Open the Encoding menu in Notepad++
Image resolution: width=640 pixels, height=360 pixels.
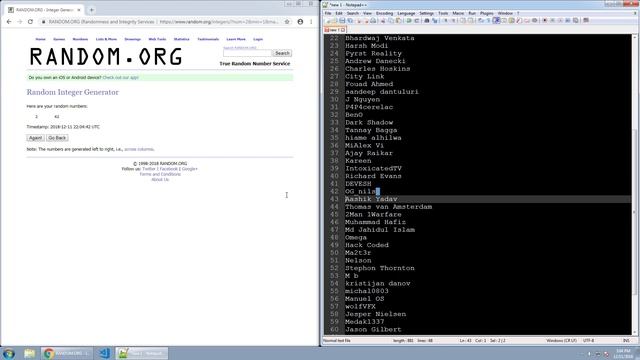[384, 13]
